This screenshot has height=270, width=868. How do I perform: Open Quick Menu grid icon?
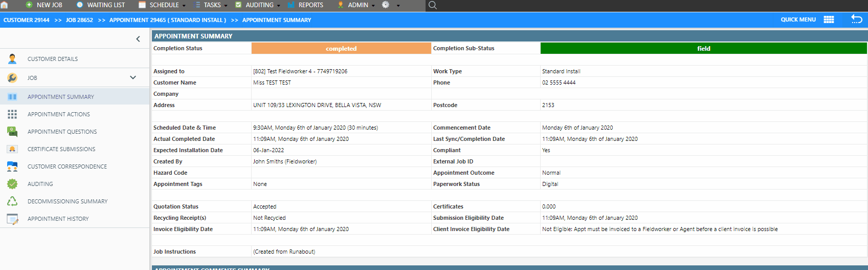(x=829, y=19)
